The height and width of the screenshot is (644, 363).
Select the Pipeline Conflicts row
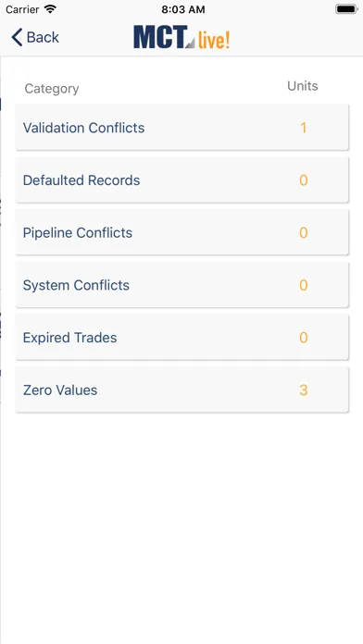pyautogui.click(x=181, y=233)
